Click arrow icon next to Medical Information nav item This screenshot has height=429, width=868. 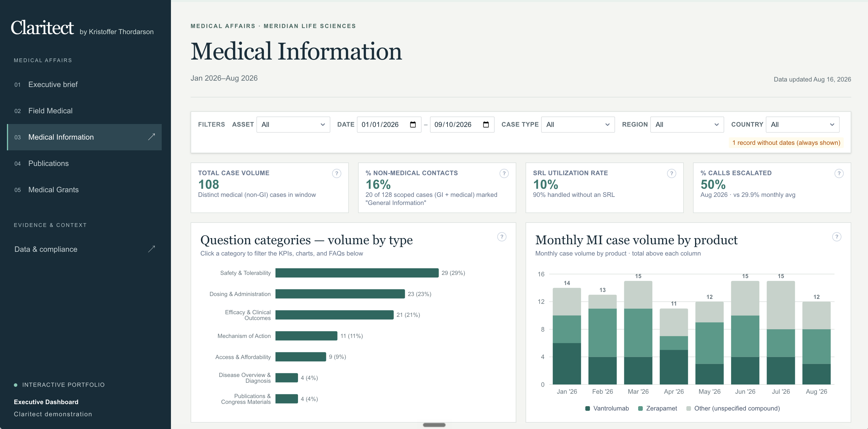(152, 136)
